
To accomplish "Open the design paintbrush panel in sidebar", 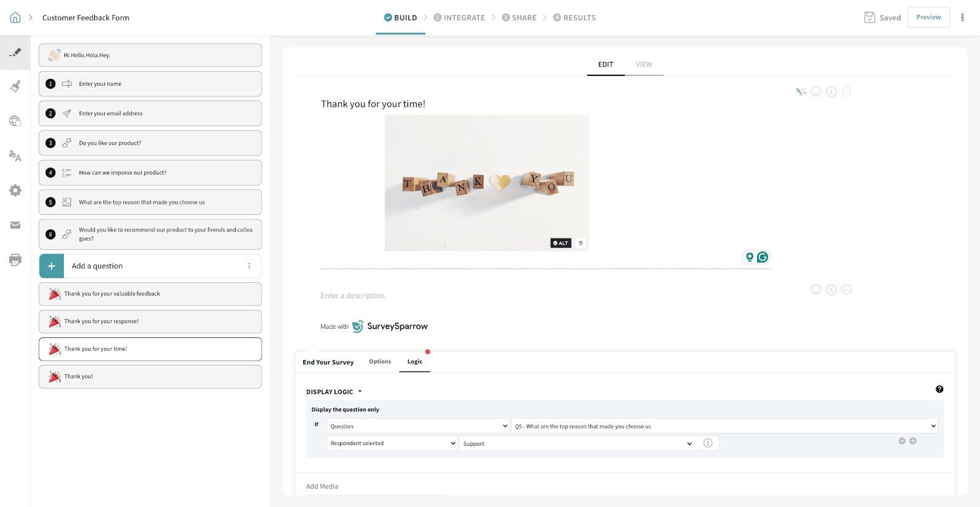I will coord(15,86).
